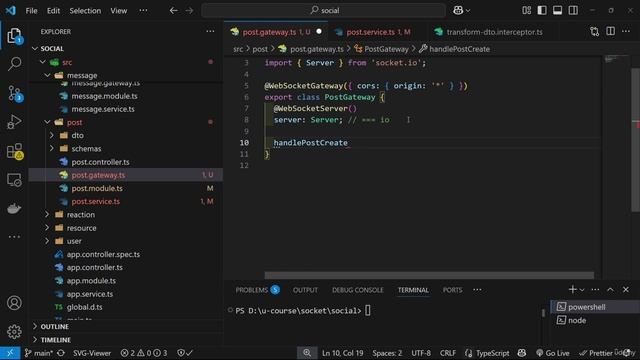Collapse the message folder

(47, 76)
